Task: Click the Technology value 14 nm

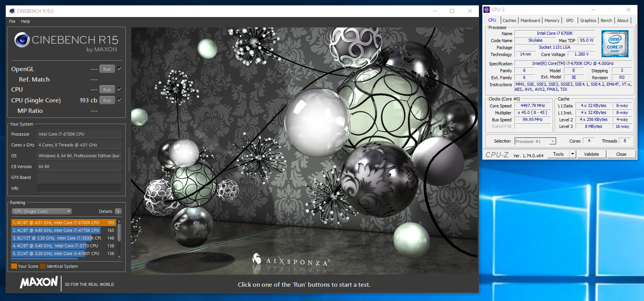Action: point(525,54)
